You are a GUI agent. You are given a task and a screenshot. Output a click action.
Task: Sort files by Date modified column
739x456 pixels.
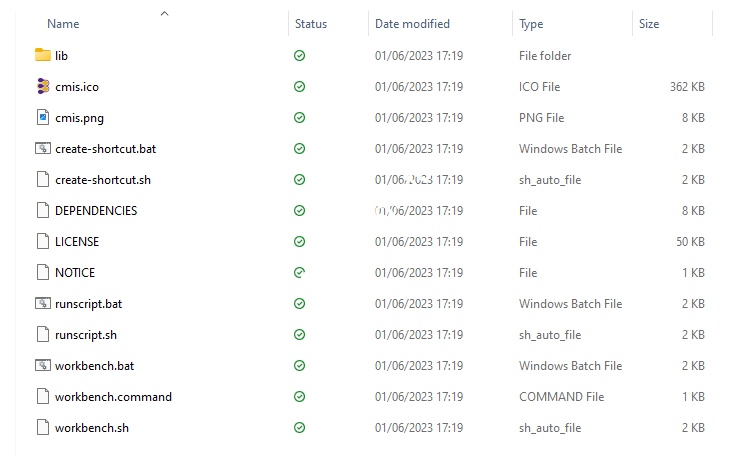point(412,23)
